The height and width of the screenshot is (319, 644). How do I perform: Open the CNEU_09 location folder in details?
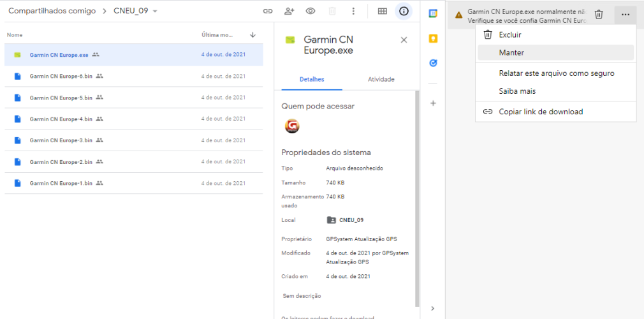tap(345, 220)
